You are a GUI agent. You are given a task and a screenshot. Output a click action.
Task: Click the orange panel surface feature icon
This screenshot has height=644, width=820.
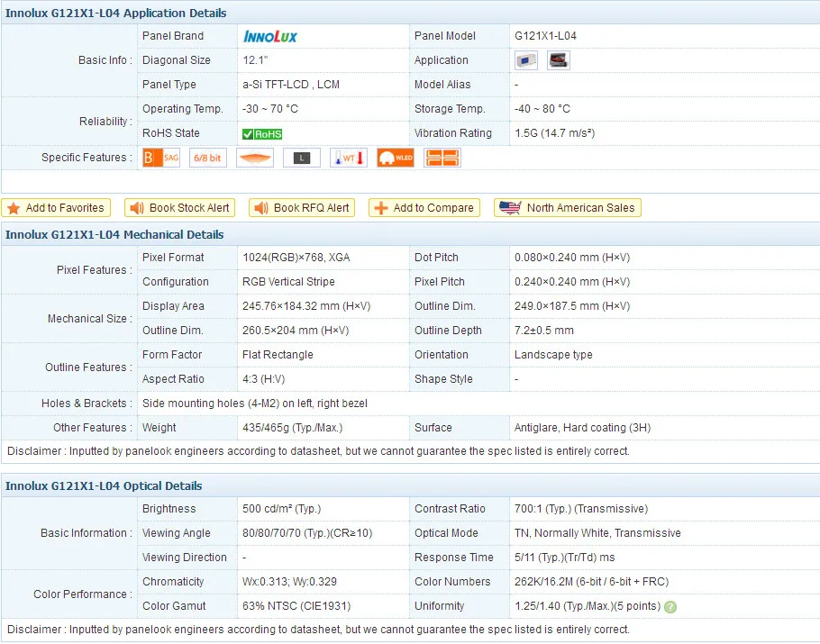(255, 158)
